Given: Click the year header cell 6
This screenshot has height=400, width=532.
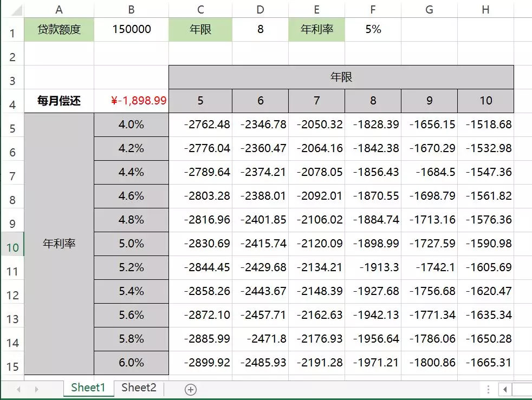Looking at the screenshot, I should (260, 101).
